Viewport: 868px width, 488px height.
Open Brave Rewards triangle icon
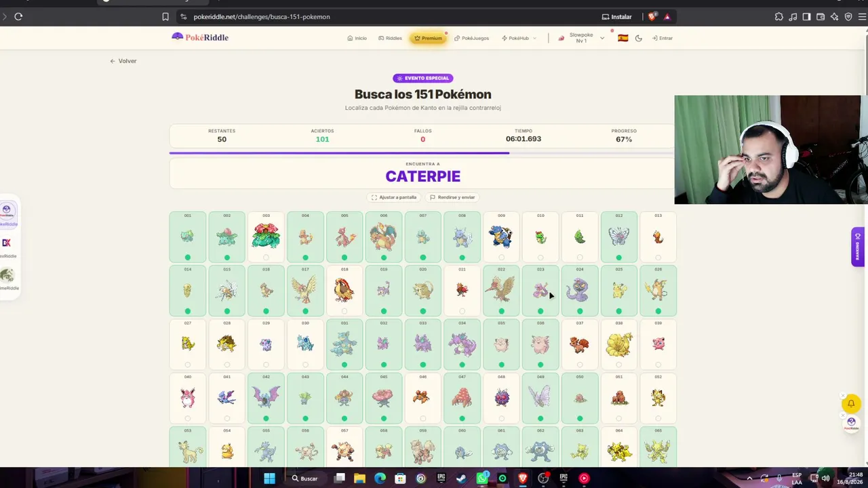667,16
